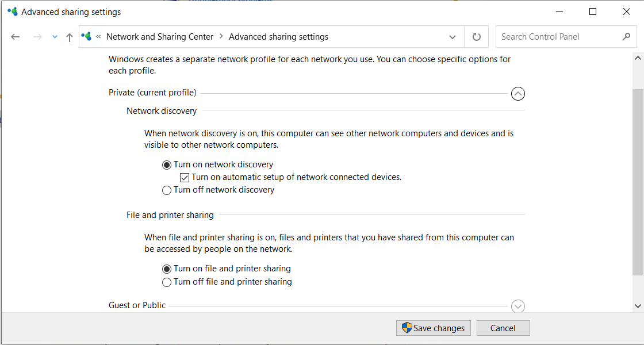Image resolution: width=644 pixels, height=345 pixels.
Task: Click the network icon in the address bar
Action: tap(86, 37)
